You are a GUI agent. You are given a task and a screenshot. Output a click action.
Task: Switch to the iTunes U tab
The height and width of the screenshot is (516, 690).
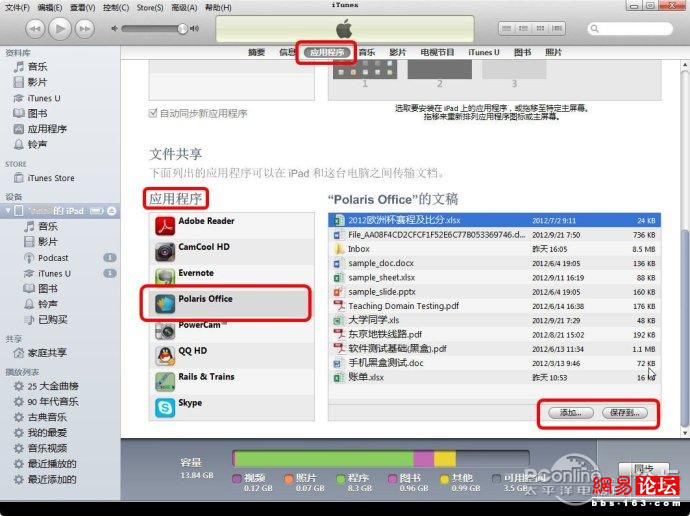click(484, 52)
